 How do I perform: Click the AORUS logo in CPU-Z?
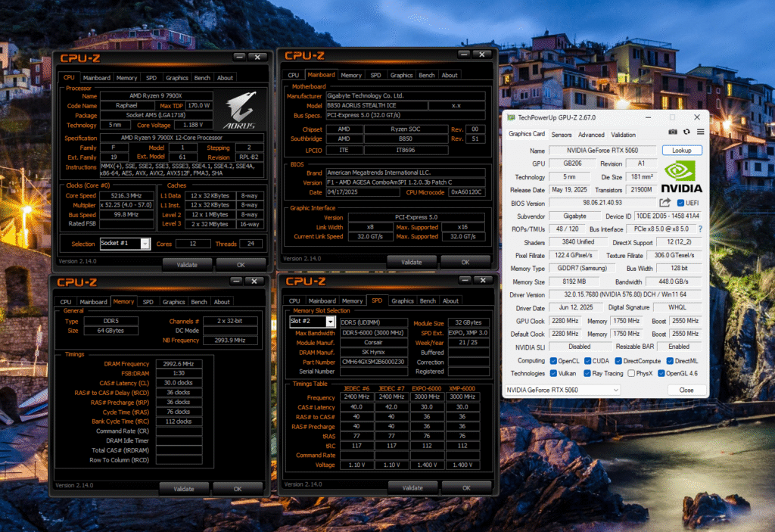240,110
